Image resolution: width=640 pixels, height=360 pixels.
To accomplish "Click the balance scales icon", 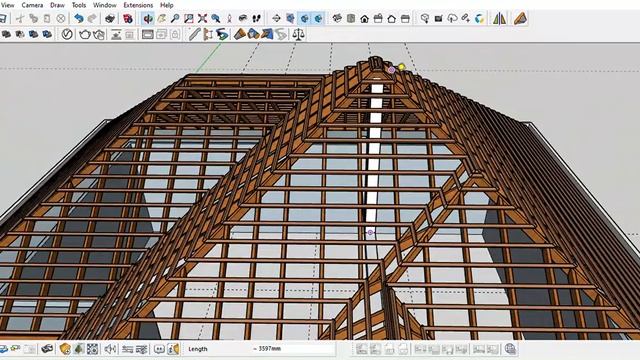I will pyautogui.click(x=299, y=34).
